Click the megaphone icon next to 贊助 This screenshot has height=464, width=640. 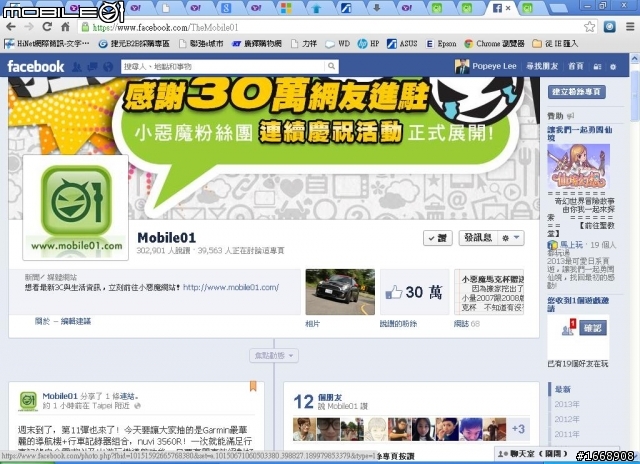[571, 116]
